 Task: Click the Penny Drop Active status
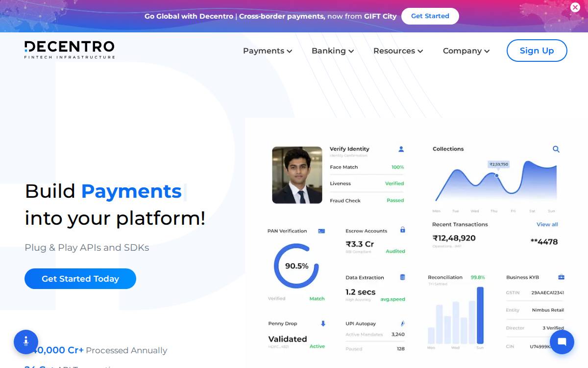coord(317,346)
